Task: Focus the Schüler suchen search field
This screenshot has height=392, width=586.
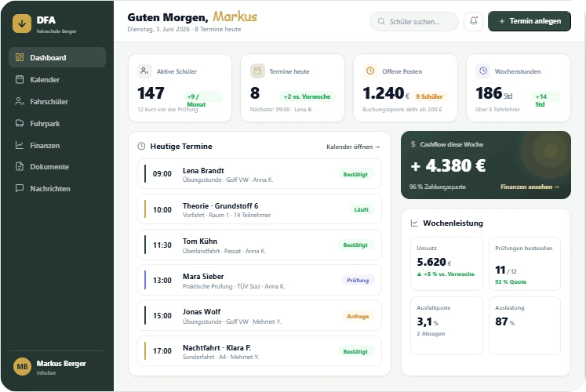Action: tap(414, 22)
